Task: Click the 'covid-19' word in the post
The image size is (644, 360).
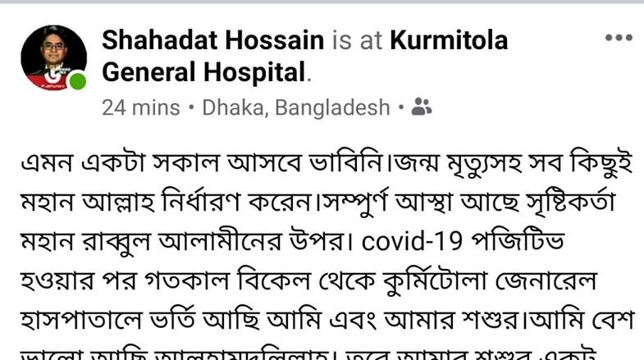Action: 412,240
